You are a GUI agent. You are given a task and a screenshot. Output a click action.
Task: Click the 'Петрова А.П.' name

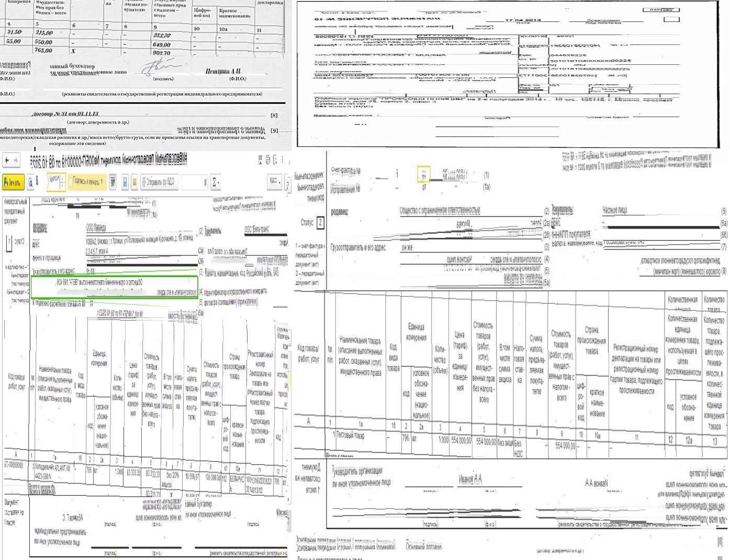point(223,71)
